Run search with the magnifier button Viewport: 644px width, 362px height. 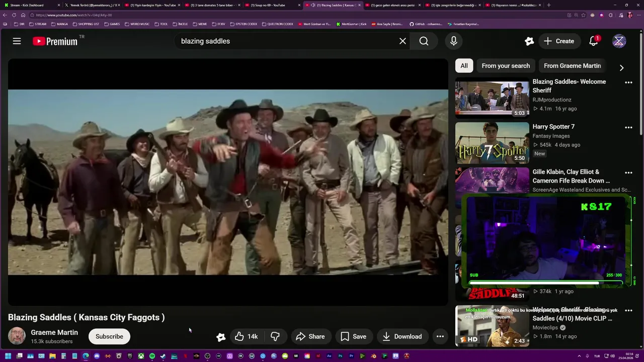424,41
